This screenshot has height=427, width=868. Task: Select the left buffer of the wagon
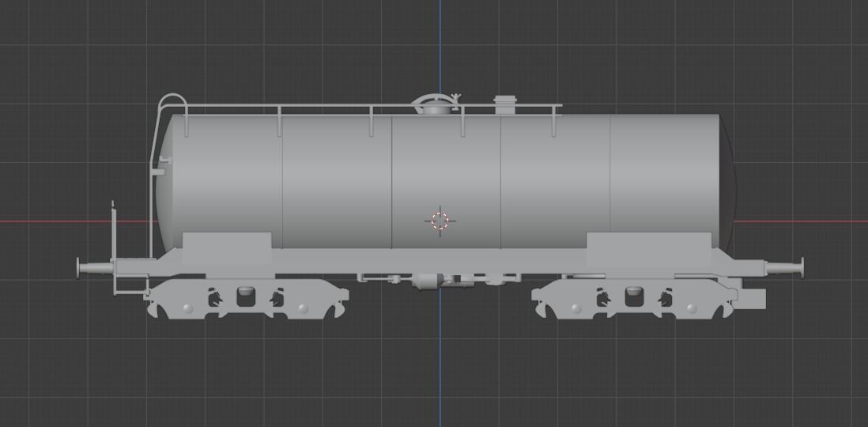pos(95,268)
